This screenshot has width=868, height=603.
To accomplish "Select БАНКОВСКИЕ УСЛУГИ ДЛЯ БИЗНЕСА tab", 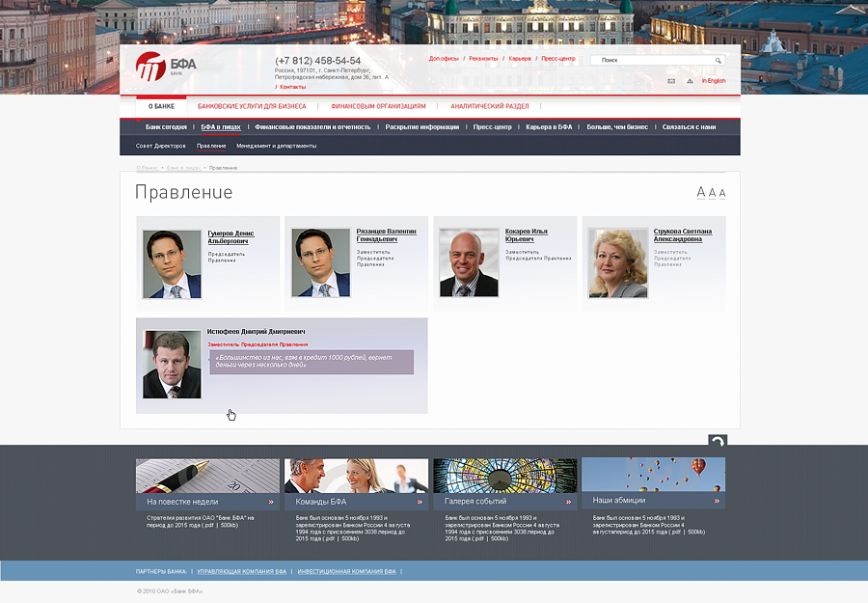I will click(x=252, y=106).
